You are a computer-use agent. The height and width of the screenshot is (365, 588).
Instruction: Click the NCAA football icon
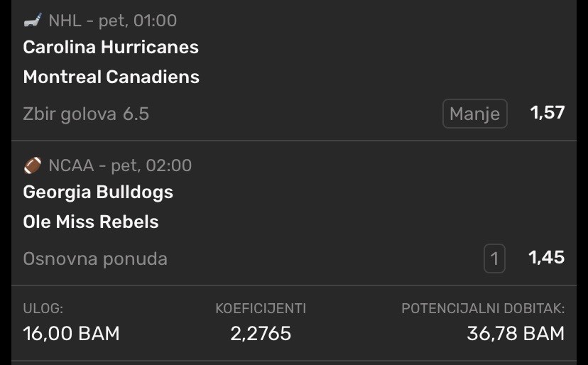33,166
